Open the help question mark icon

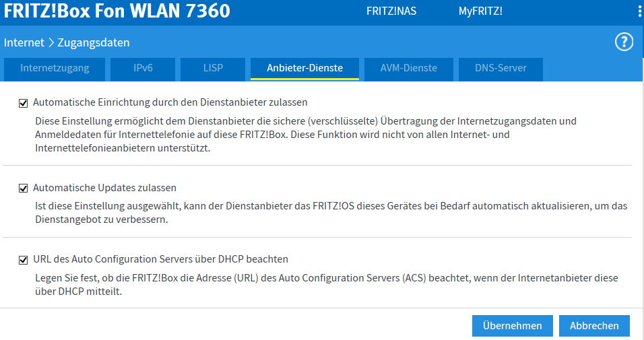pyautogui.click(x=624, y=42)
